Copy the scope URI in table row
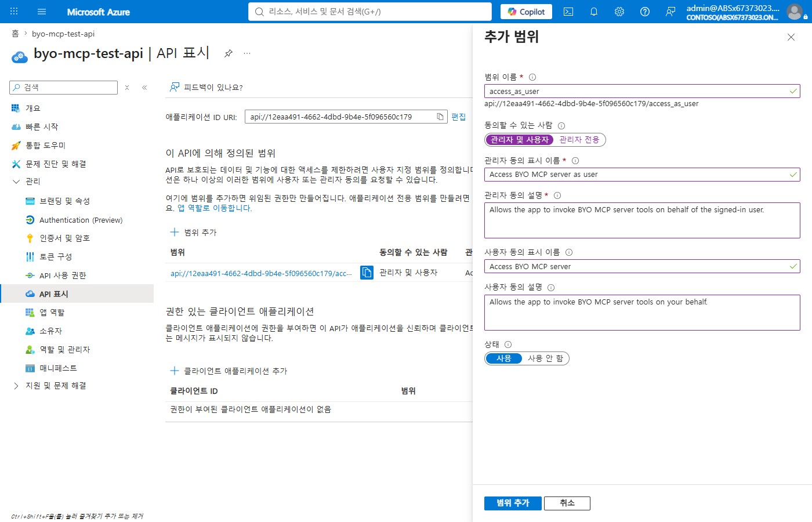 (x=367, y=273)
